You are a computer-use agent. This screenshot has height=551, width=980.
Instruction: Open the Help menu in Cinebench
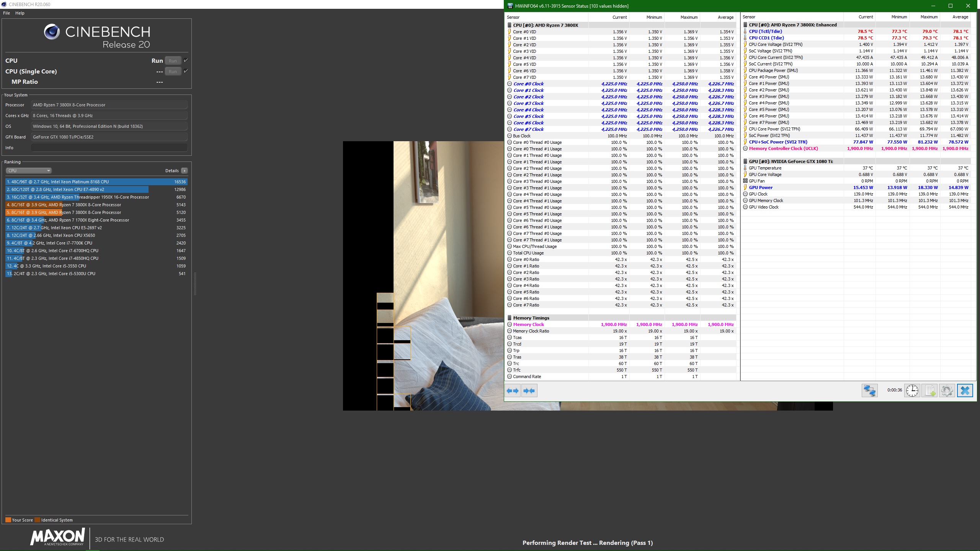pos(20,13)
